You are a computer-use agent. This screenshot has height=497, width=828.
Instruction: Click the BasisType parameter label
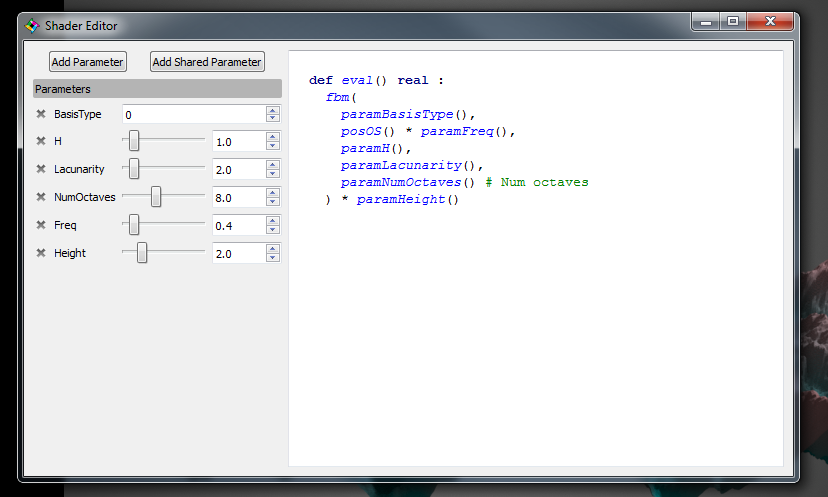(78, 114)
